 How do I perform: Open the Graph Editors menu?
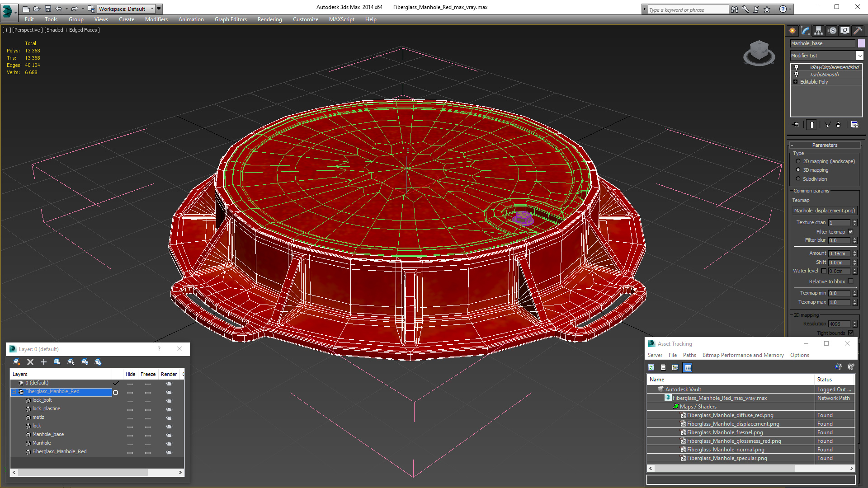pos(231,19)
